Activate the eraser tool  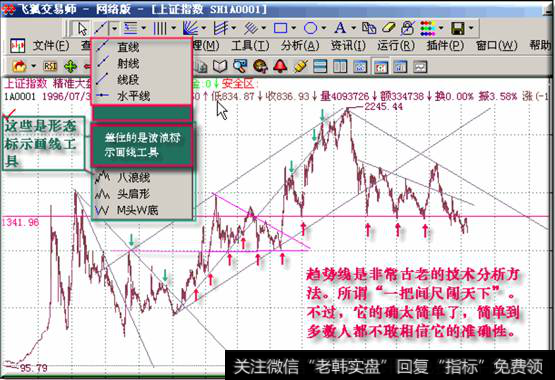388,28
